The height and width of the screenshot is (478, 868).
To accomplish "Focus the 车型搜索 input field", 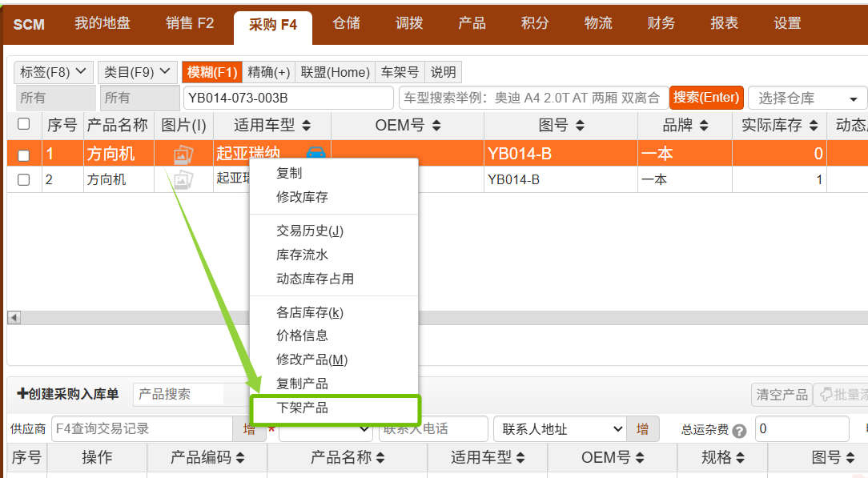I will (x=533, y=98).
